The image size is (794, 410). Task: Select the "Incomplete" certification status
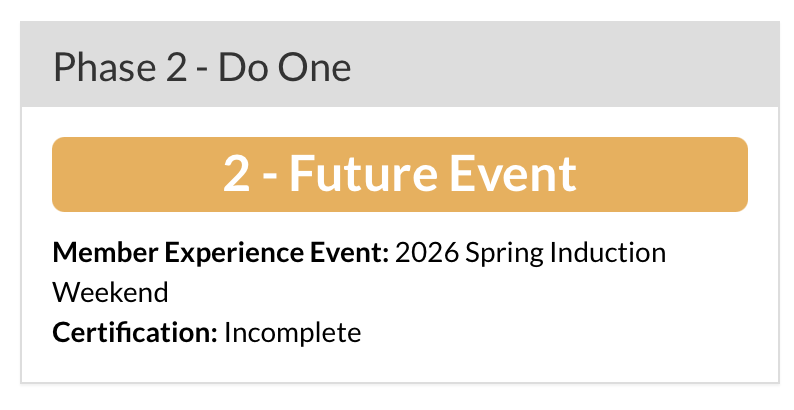[x=292, y=331]
